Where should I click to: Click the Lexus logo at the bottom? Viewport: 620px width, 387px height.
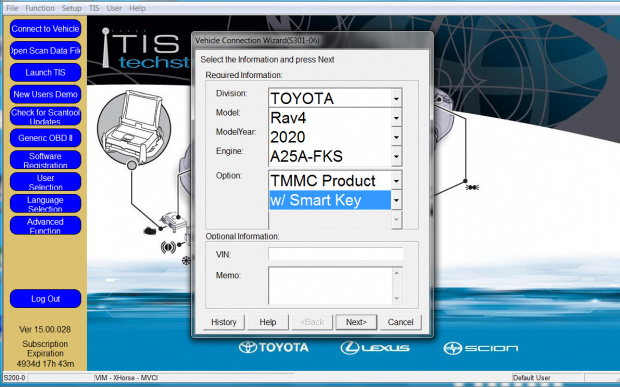click(x=375, y=348)
